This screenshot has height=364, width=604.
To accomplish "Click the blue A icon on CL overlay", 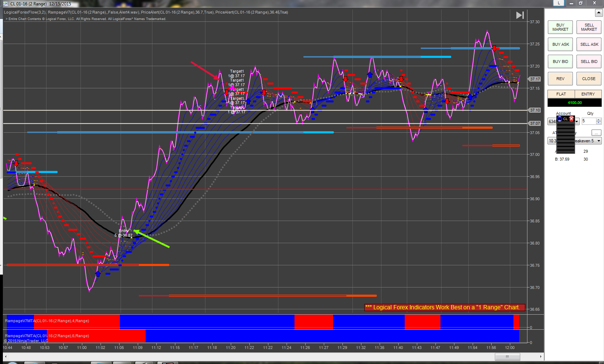I will coord(560,119).
